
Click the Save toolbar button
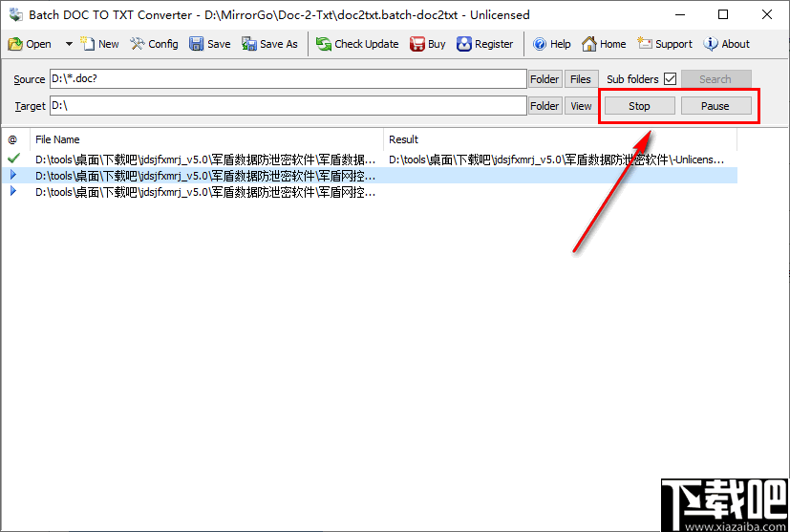tap(210, 44)
